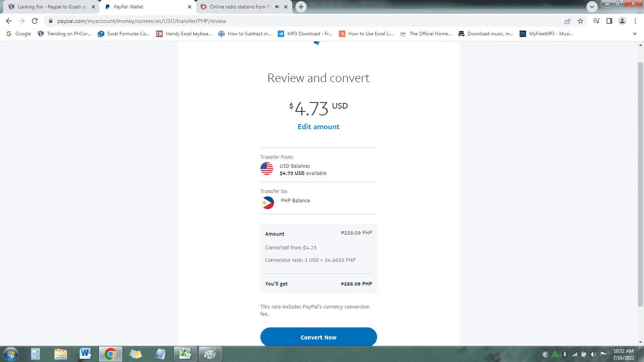Open the share this page icon
644x362 pixels.
point(568,21)
